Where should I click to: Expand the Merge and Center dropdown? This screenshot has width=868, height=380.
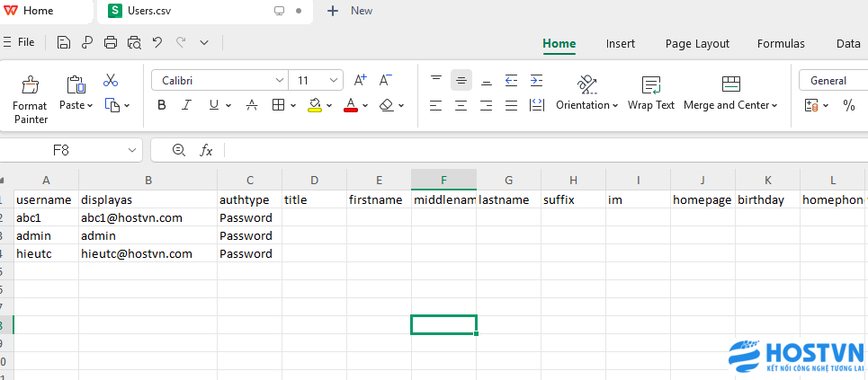(x=774, y=105)
